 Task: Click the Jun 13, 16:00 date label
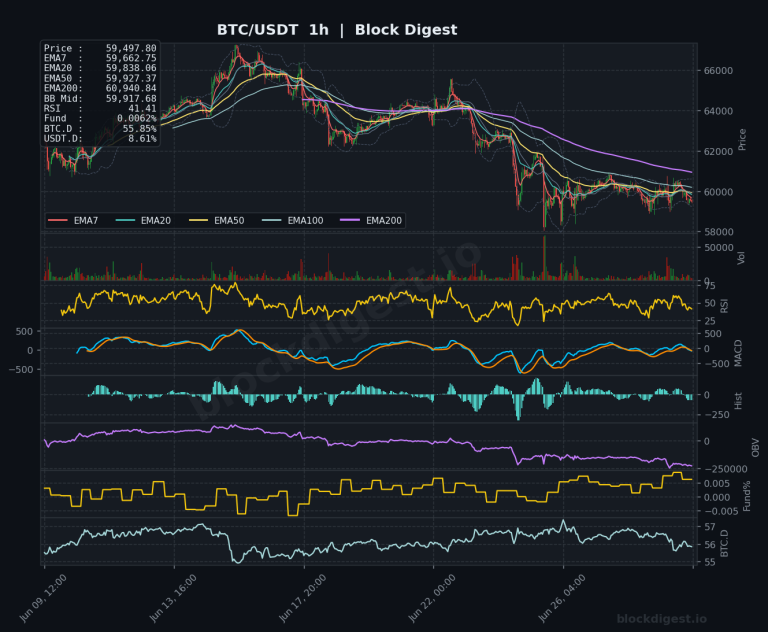pos(173,598)
